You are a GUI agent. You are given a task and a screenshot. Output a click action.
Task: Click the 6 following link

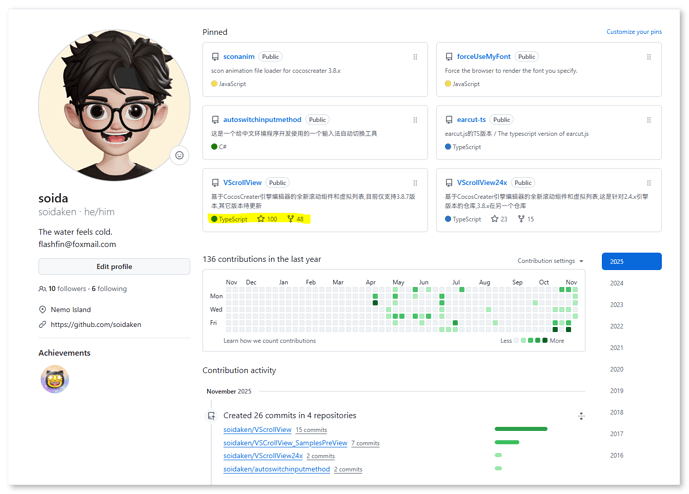click(x=109, y=289)
